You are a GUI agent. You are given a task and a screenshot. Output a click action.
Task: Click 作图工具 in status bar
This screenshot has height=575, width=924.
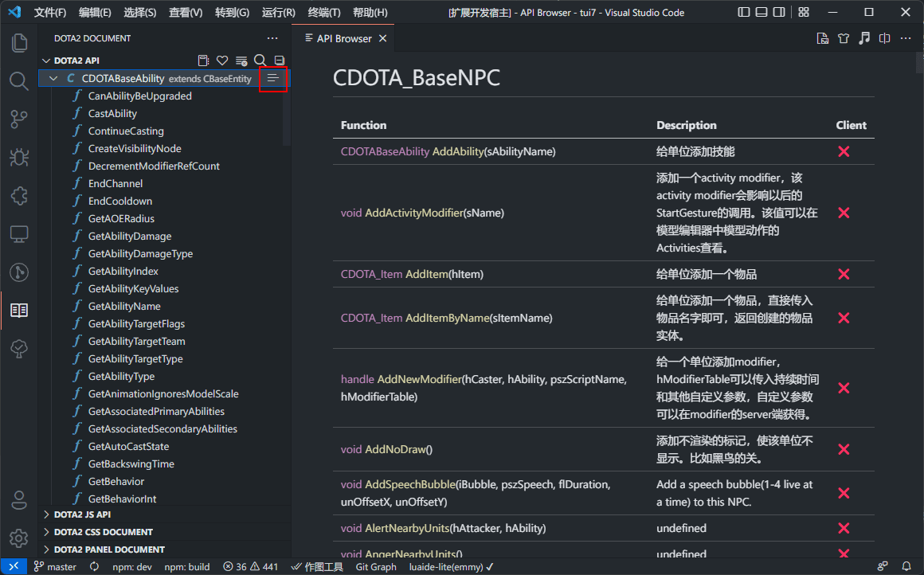(x=317, y=567)
